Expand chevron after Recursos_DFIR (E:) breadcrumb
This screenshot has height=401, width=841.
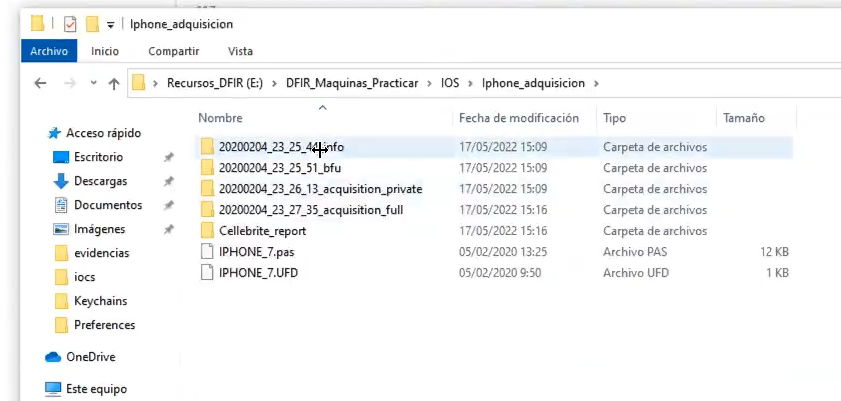[275, 84]
